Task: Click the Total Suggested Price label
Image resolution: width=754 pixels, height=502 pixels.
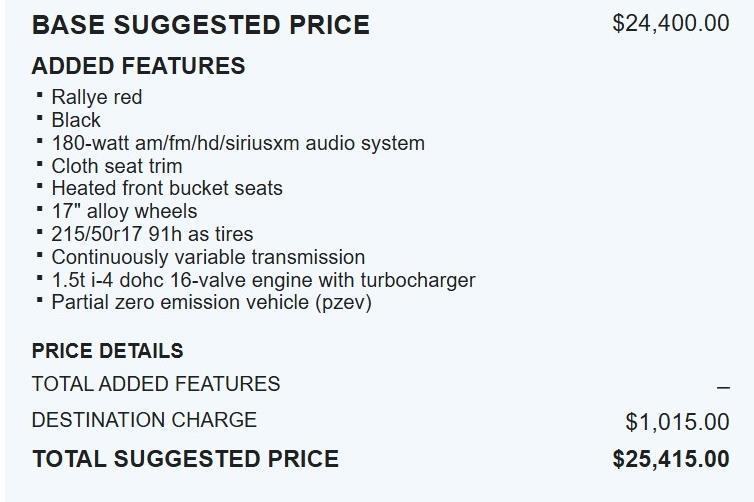Action: 185,459
